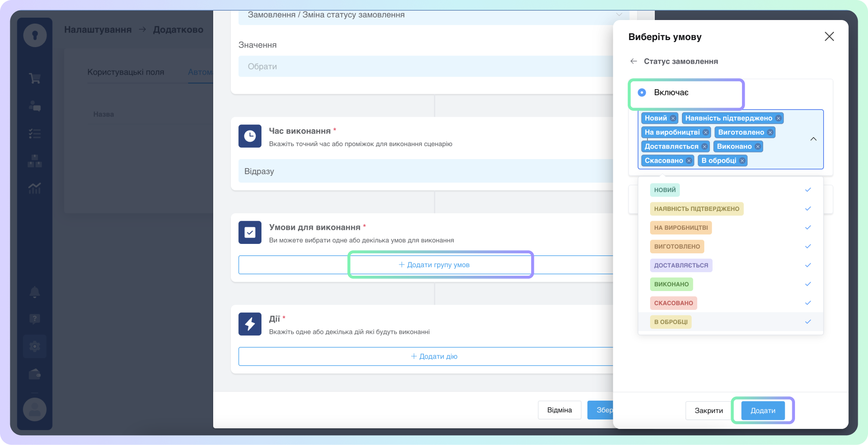Remove the Скасовано tag via x icon

pos(689,161)
